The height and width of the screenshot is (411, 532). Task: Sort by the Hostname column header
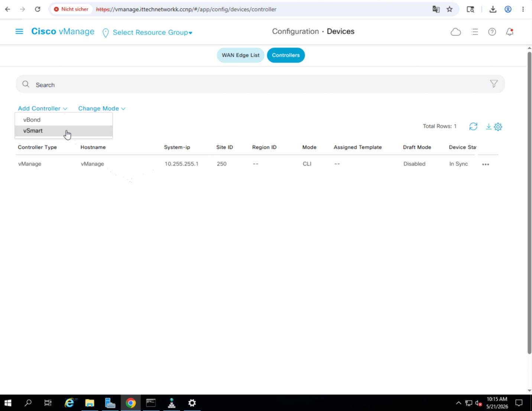pos(93,147)
